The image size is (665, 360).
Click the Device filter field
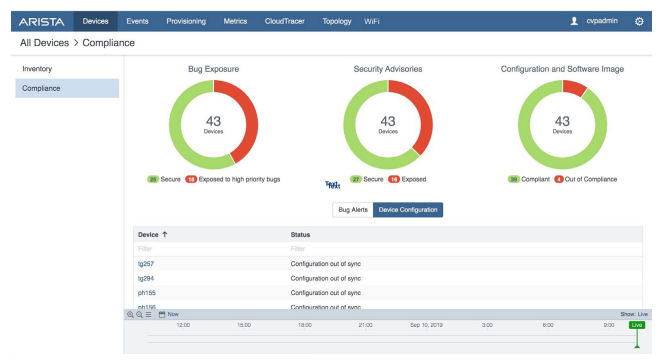(210, 249)
